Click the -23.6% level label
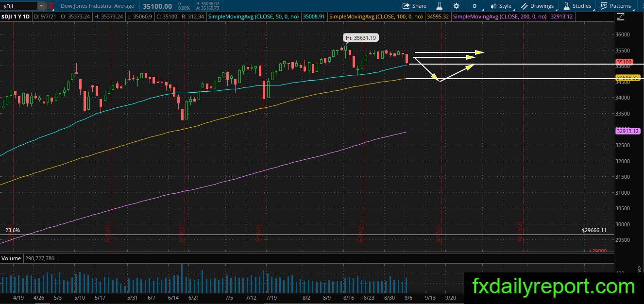The width and height of the screenshot is (644, 304). coord(11,230)
